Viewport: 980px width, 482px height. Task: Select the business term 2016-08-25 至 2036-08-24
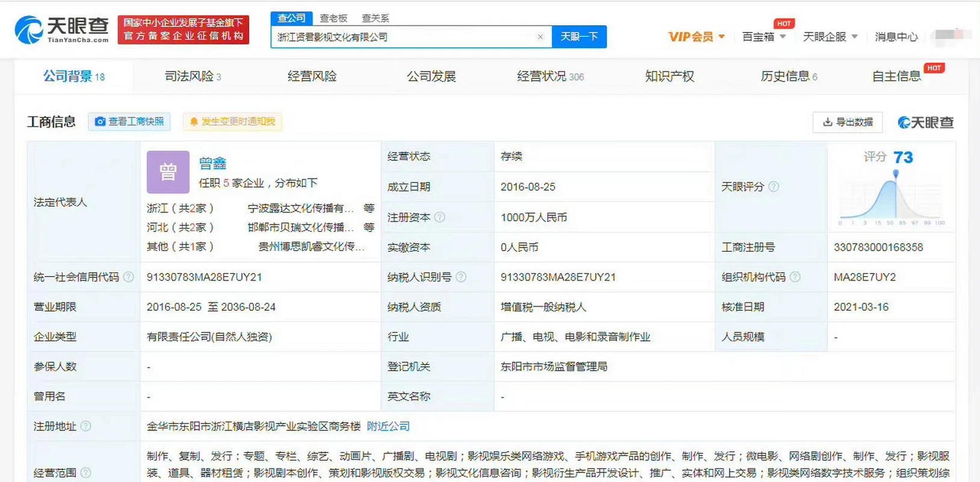[211, 307]
